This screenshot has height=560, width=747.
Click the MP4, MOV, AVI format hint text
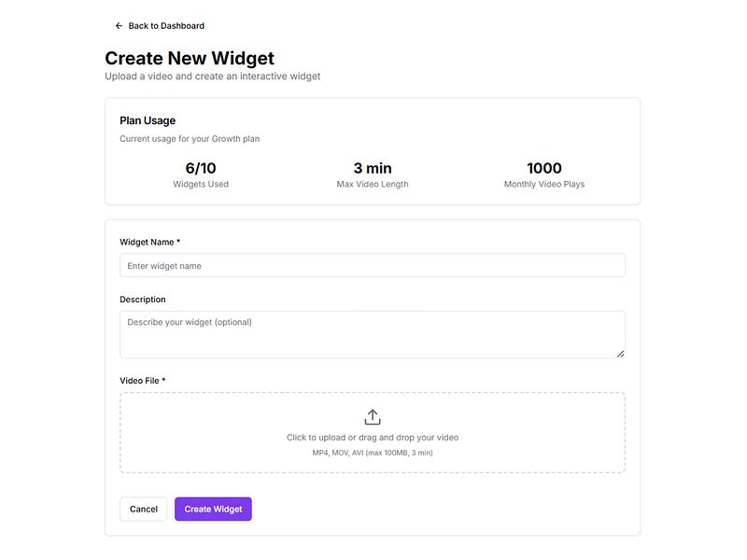pyautogui.click(x=373, y=452)
